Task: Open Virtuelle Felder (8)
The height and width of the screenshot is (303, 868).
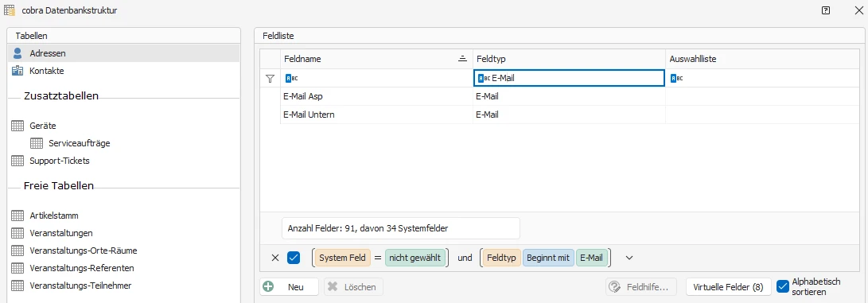Action: point(729,287)
